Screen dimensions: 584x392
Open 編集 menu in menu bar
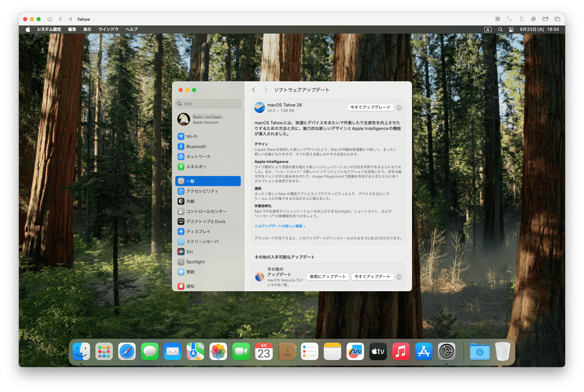pyautogui.click(x=72, y=30)
